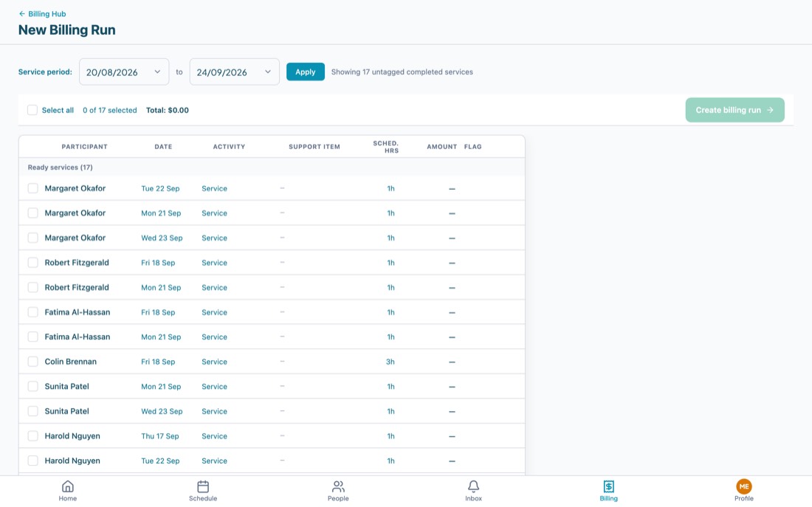The image size is (812, 507).
Task: Click the FLAG column header
Action: pyautogui.click(x=472, y=147)
